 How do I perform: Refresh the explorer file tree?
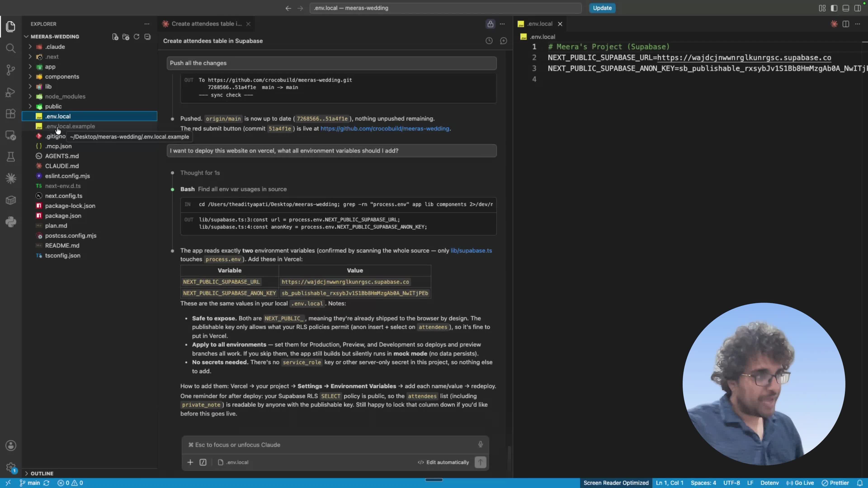click(137, 37)
